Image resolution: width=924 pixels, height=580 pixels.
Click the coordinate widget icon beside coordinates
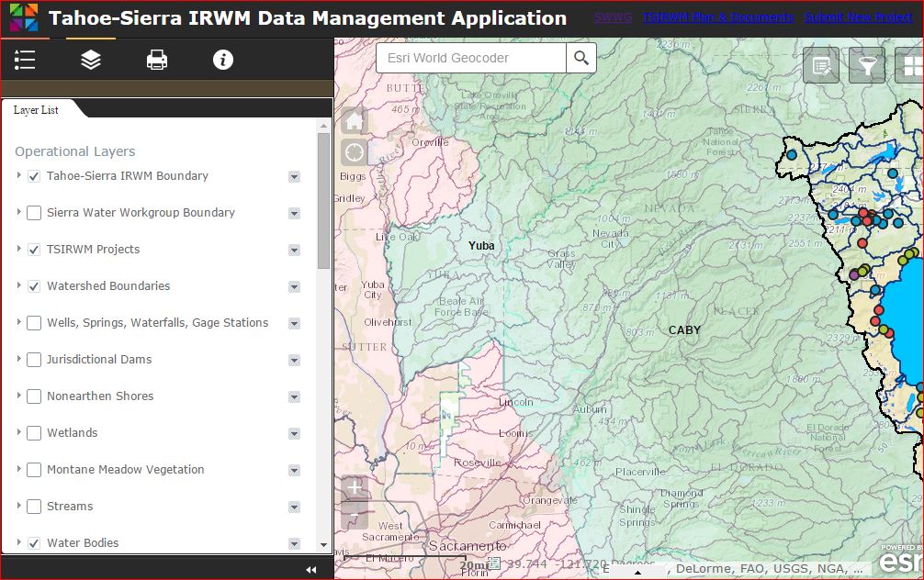click(x=494, y=564)
